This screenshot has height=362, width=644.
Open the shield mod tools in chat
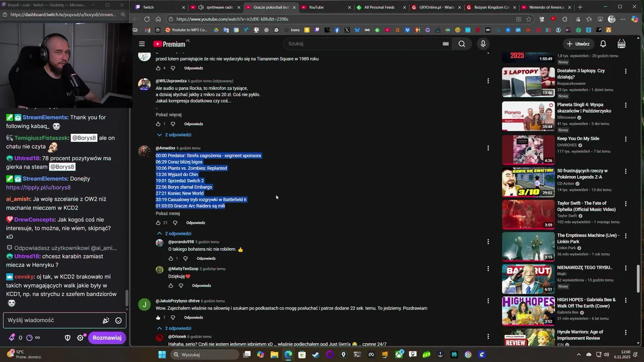[x=67, y=338]
